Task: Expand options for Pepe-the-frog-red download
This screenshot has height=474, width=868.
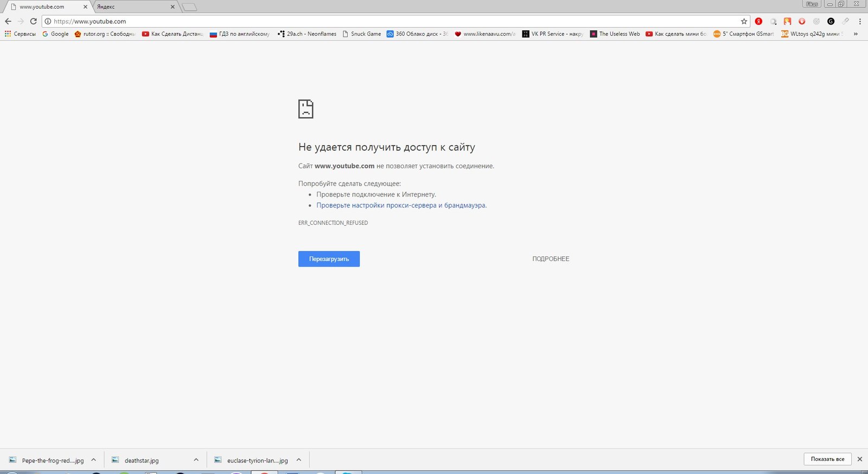Action: point(93,460)
